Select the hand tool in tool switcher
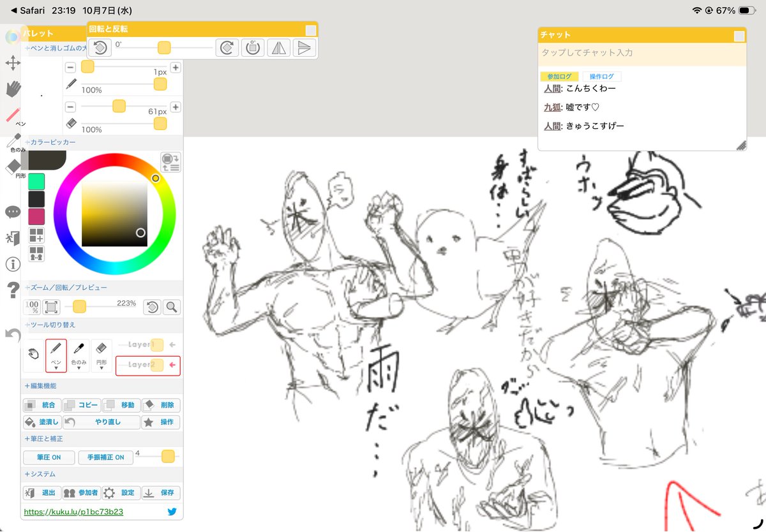 click(33, 355)
